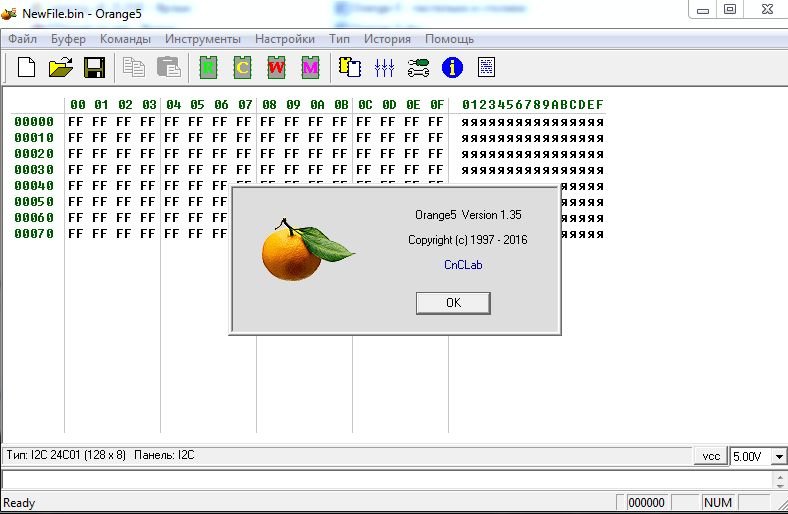
Task: Click the greyed Paste toolbar icon
Action: tap(168, 67)
